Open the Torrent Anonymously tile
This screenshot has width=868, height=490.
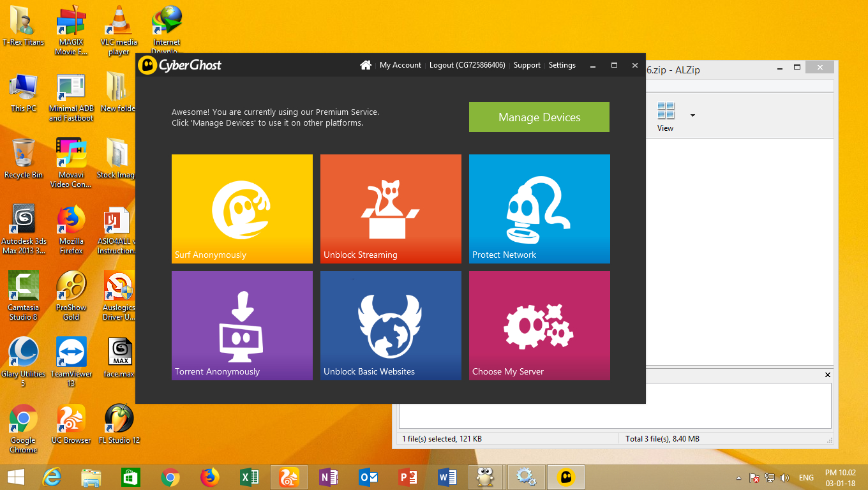click(x=242, y=325)
